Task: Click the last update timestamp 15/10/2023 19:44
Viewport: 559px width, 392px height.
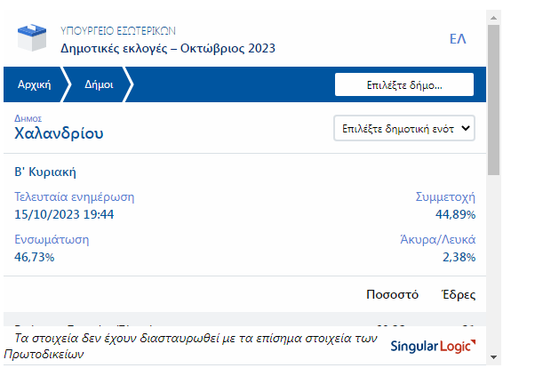Action: [x=64, y=214]
